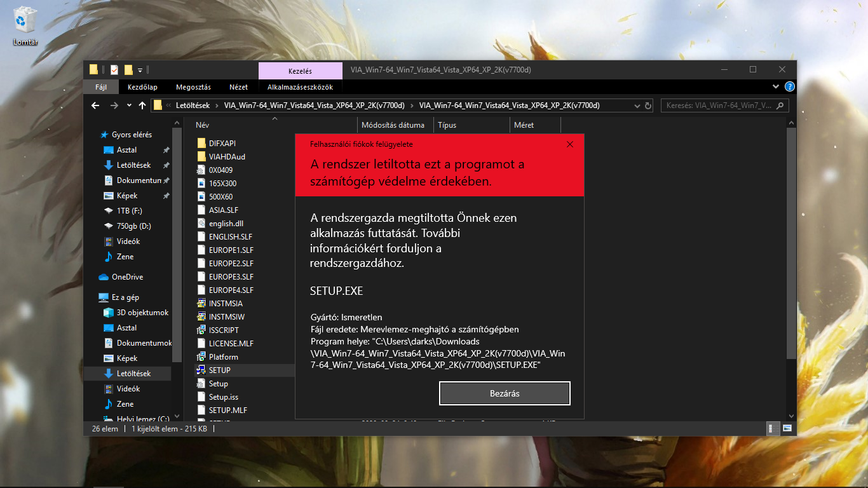Switch to large icons view in the status bar

787,429
